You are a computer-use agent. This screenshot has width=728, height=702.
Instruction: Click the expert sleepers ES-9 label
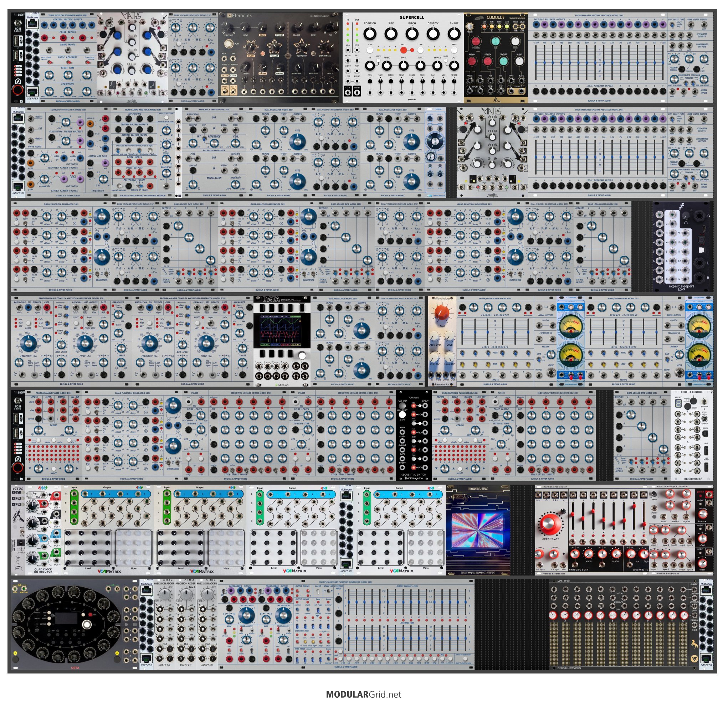(681, 287)
